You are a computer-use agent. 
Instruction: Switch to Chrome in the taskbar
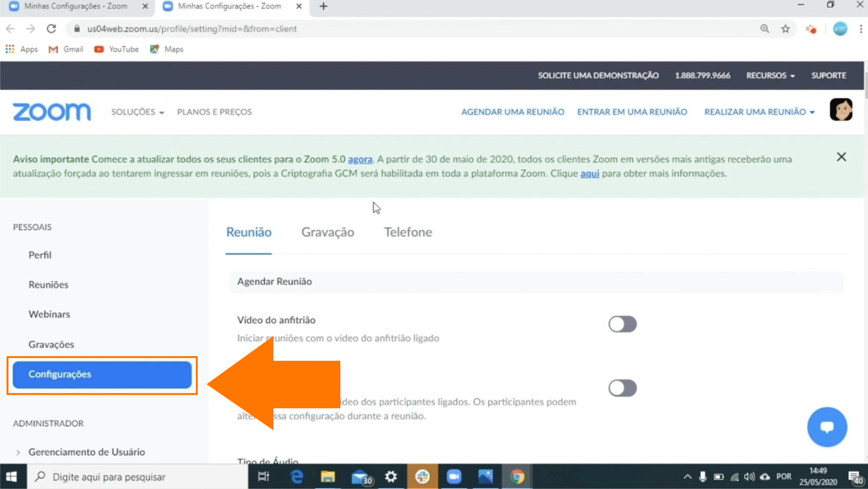pyautogui.click(x=517, y=477)
